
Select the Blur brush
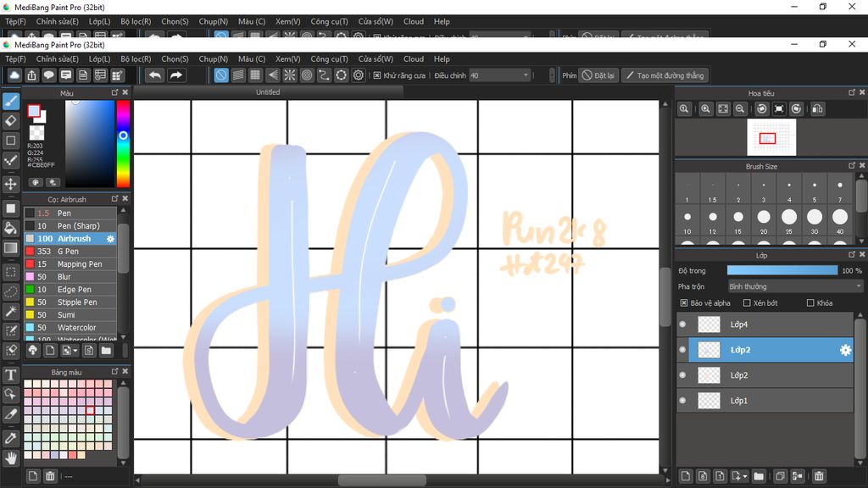(70, 277)
